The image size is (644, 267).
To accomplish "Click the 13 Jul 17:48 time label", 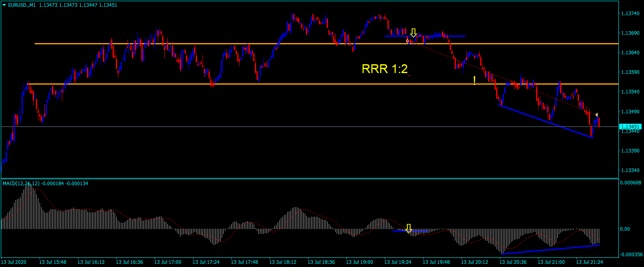I will coord(244,262).
